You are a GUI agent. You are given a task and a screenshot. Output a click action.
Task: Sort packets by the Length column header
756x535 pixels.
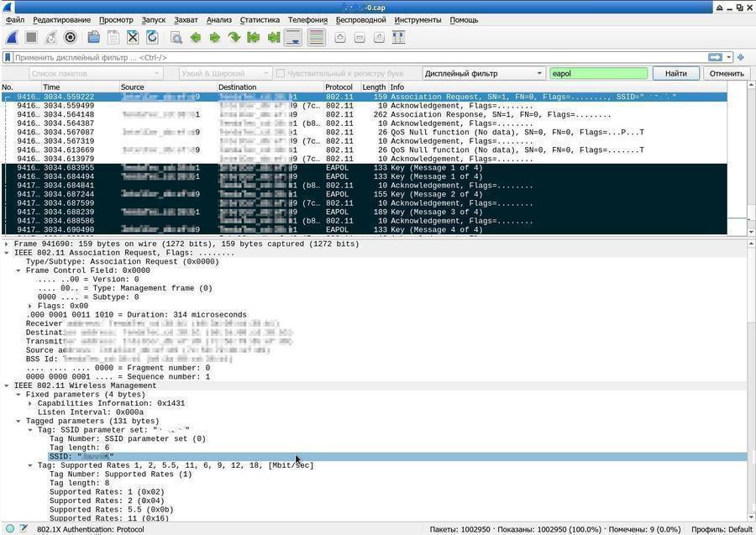coord(374,87)
